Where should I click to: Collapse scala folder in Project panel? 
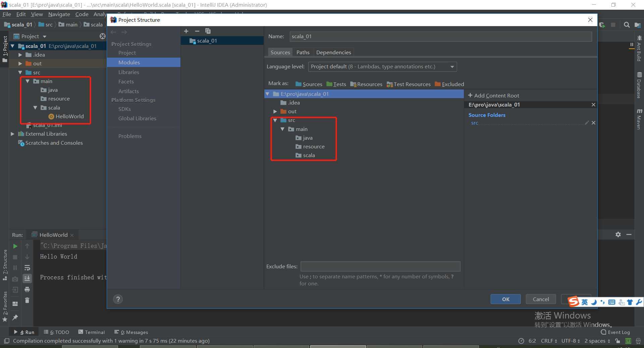click(x=35, y=108)
